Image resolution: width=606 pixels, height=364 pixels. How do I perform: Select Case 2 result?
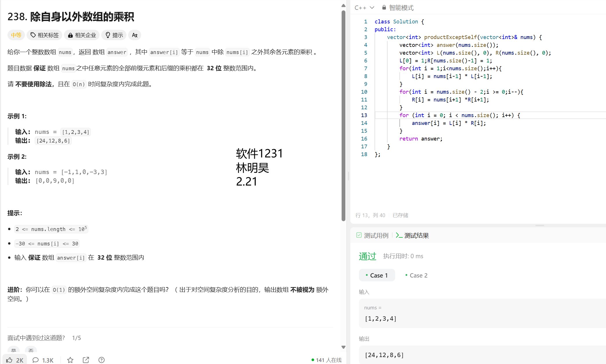click(x=417, y=275)
